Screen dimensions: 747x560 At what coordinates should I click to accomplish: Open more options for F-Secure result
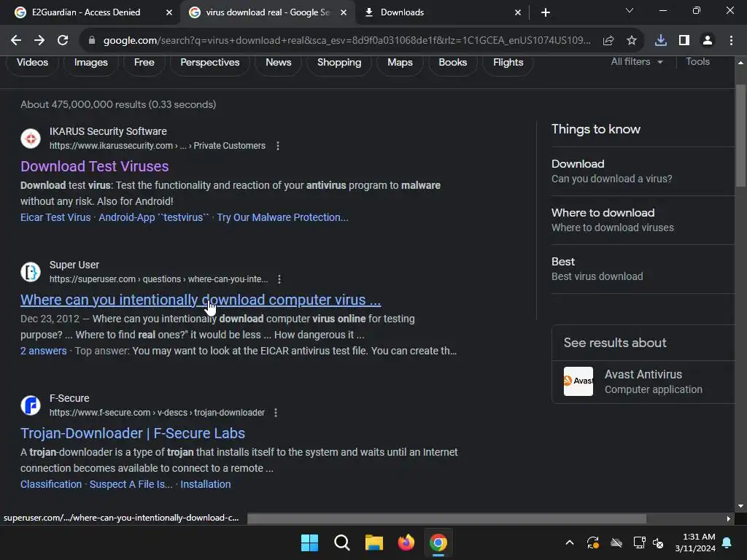click(x=275, y=413)
